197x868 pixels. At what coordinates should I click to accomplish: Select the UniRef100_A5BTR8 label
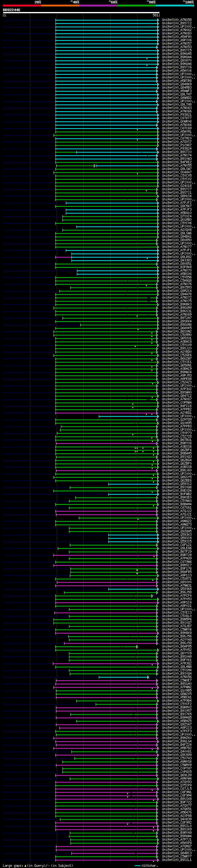(177, 81)
